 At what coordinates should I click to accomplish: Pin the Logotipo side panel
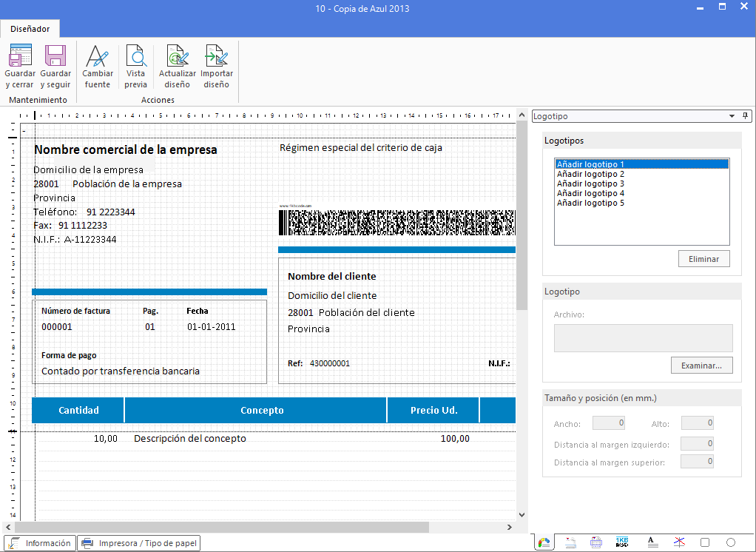click(x=745, y=115)
